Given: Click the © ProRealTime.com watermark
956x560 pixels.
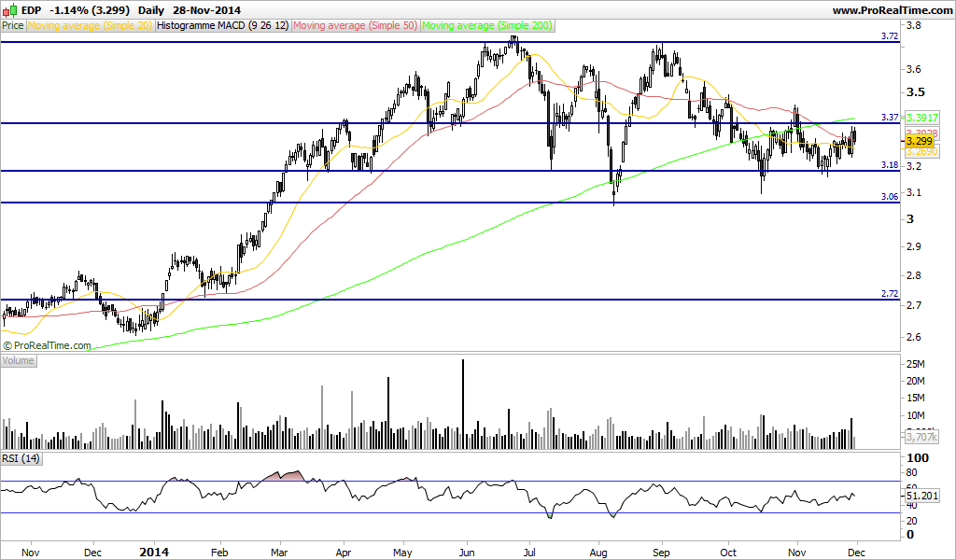Looking at the screenshot, I should click(x=47, y=345).
